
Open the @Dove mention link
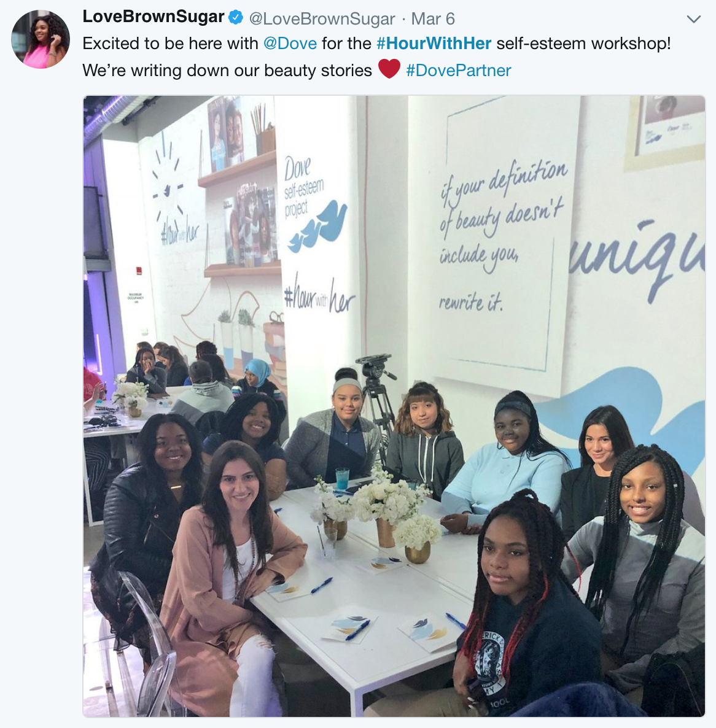[290, 43]
